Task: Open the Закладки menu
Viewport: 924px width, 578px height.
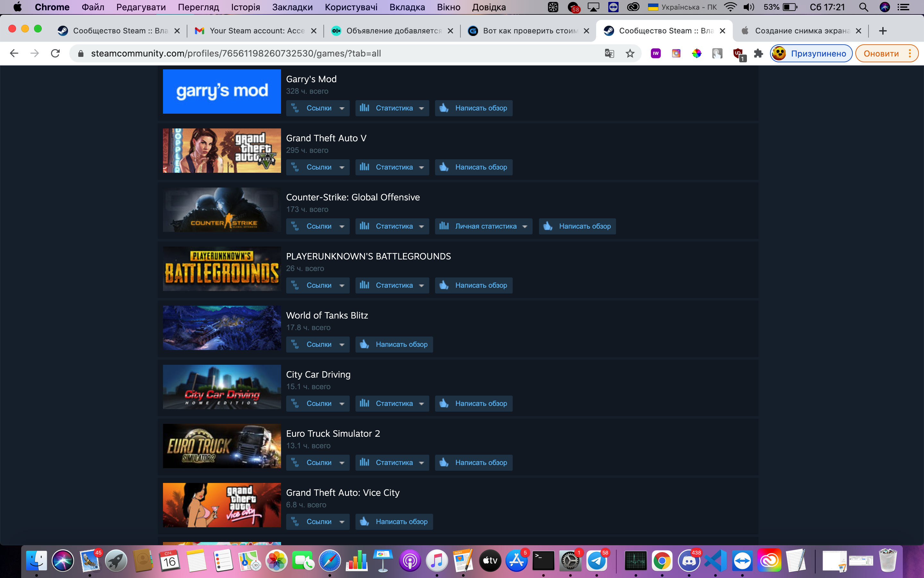Action: coord(293,7)
